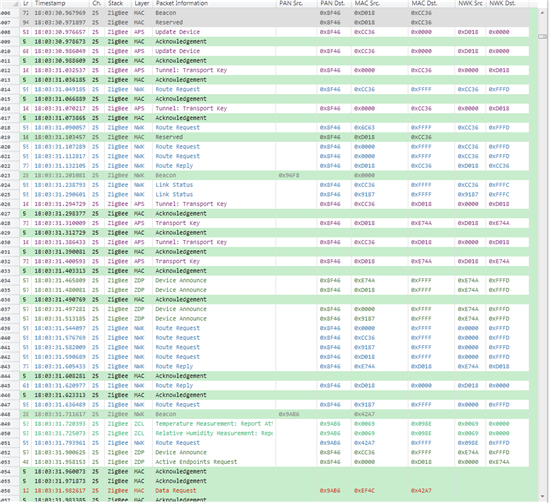Select the Link Status packet from 0x9187
The width and height of the screenshot is (550, 503).
(x=264, y=194)
